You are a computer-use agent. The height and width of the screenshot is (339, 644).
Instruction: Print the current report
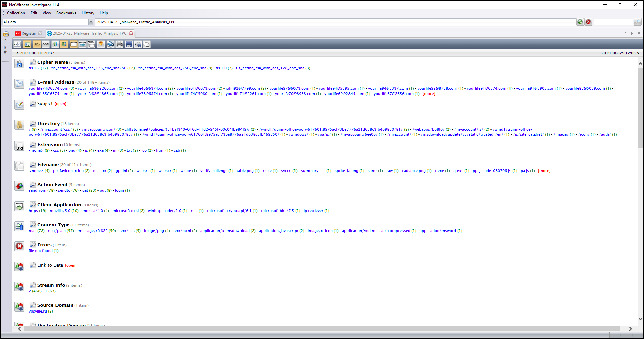pyautogui.click(x=119, y=44)
